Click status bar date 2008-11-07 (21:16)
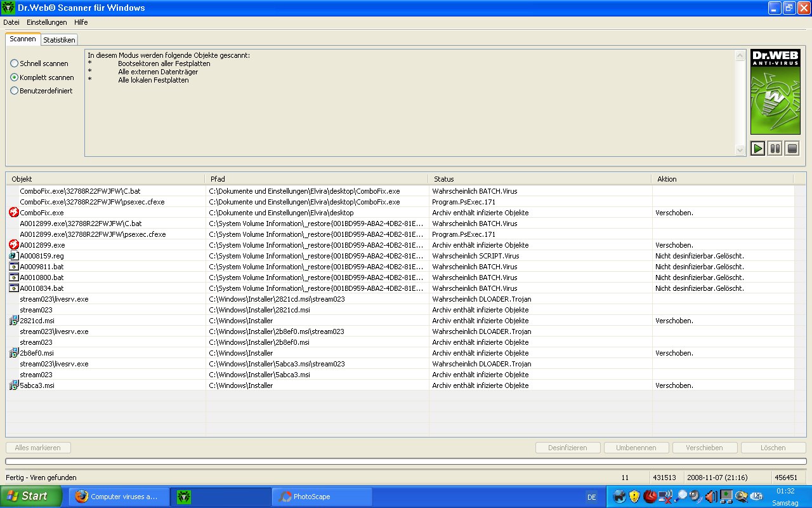 pos(717,478)
